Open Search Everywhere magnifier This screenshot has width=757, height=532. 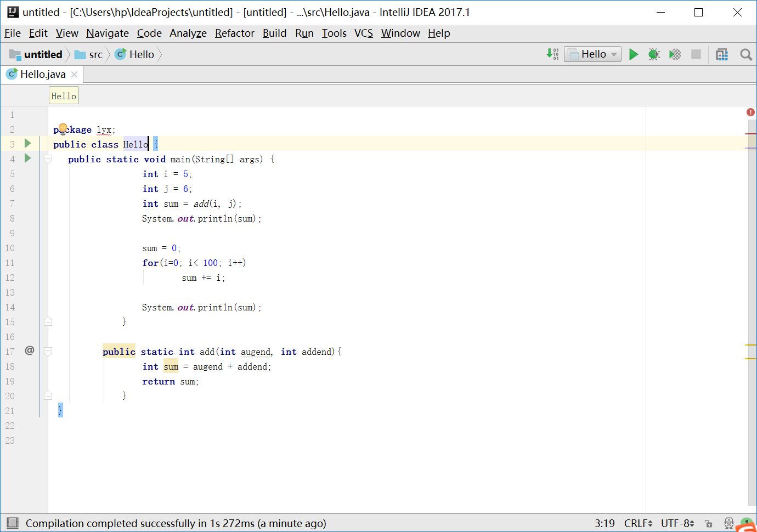[745, 54]
